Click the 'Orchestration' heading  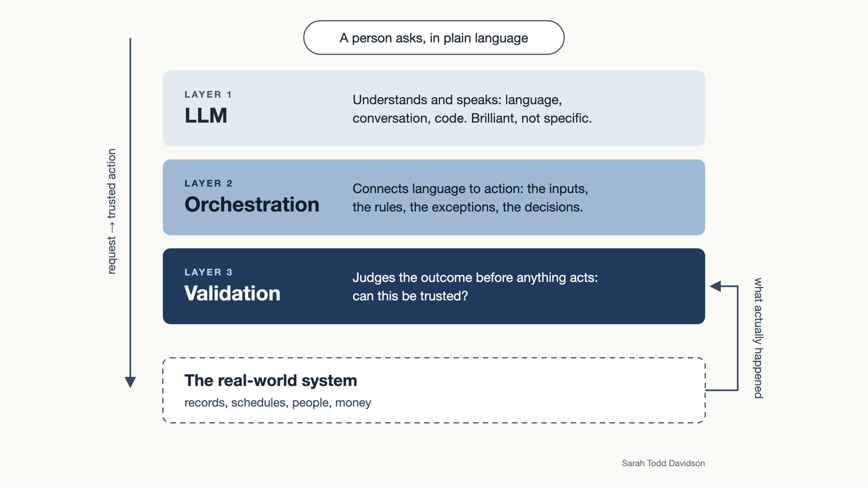click(x=252, y=204)
